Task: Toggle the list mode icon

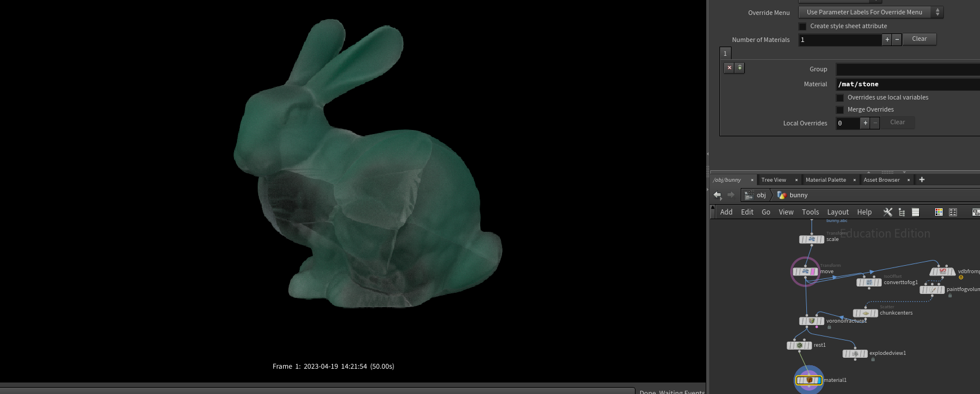Action: tap(916, 212)
